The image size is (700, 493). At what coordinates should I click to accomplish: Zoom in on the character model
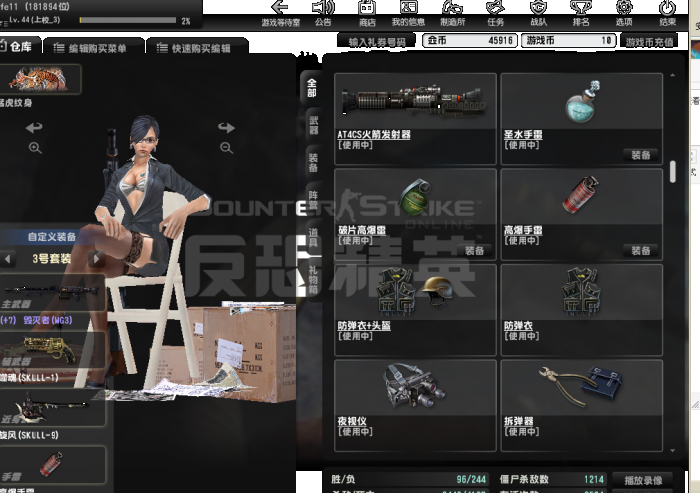(35, 148)
